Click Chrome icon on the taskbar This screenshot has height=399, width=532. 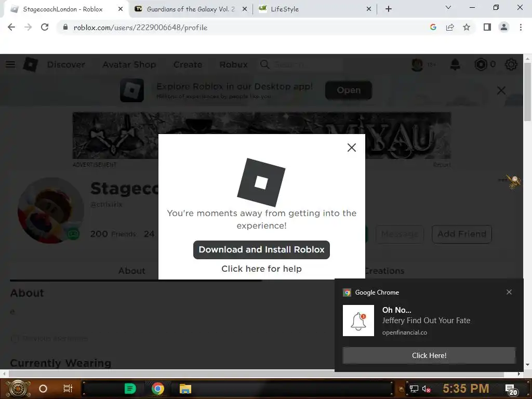coord(158,389)
